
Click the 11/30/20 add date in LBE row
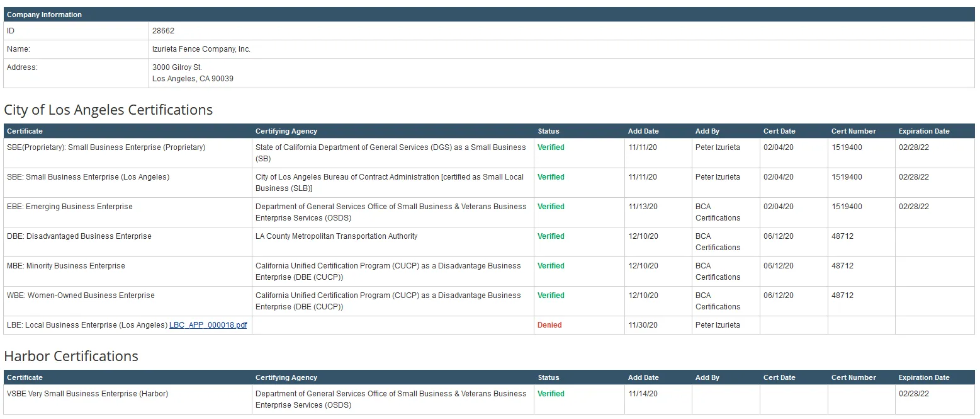pos(642,325)
